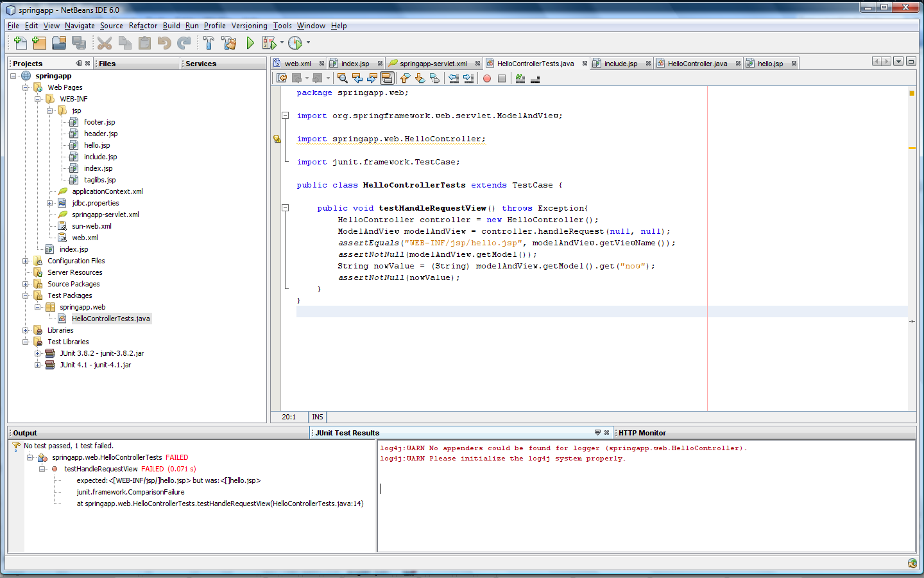Toggle the Highlight Search editor button
The image size is (924, 578).
(x=387, y=78)
